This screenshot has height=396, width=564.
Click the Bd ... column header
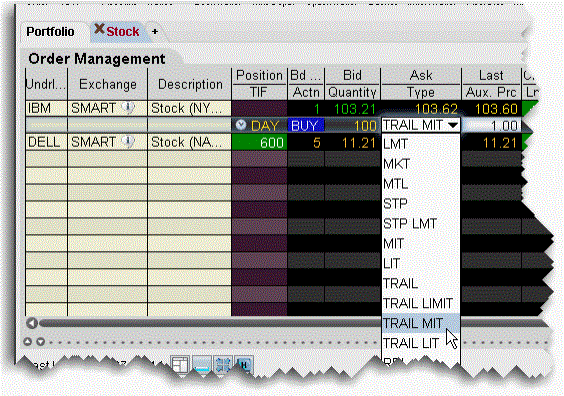tap(306, 76)
